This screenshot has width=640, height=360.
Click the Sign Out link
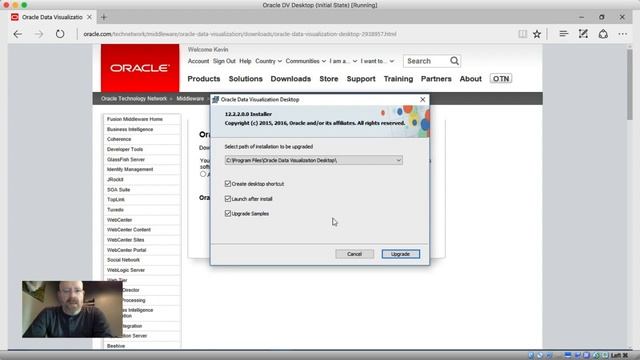point(224,61)
